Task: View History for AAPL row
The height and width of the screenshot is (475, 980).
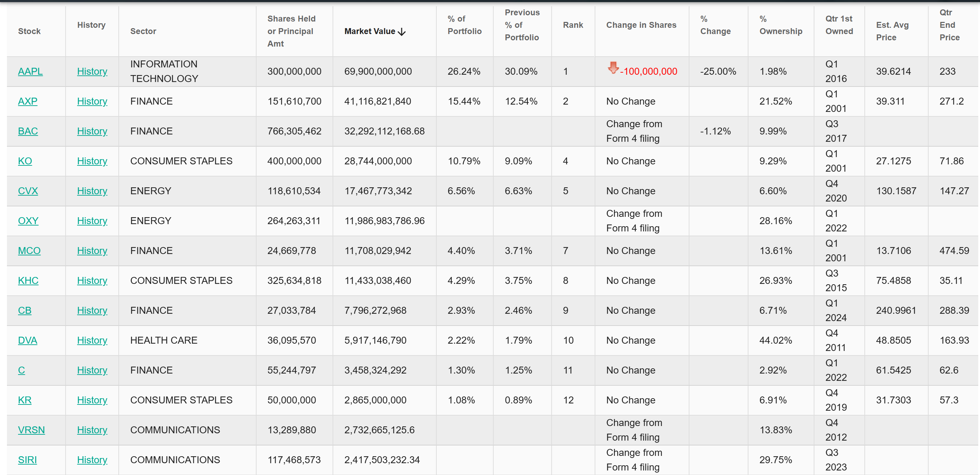Action: point(92,72)
